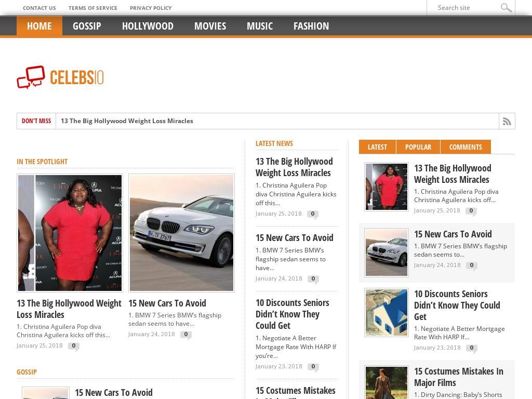The height and width of the screenshot is (399, 532).
Task: Open the Gossip menu section
Action: 87,26
